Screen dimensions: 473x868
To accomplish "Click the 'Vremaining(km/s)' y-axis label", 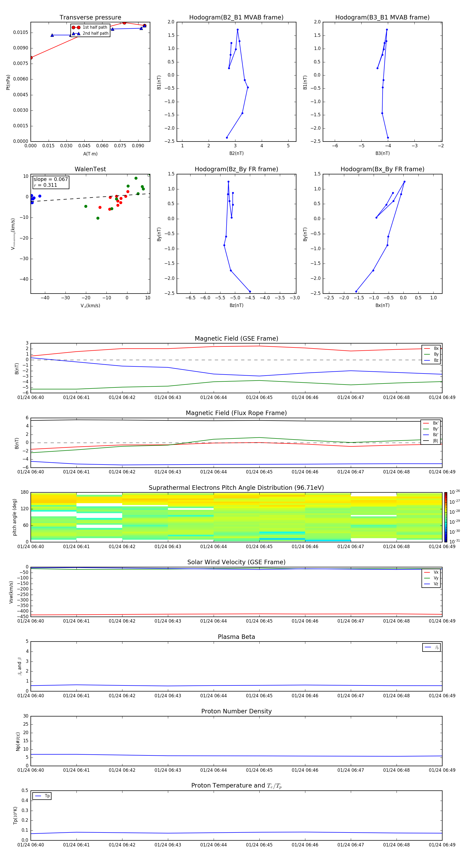I will pos(13,234).
